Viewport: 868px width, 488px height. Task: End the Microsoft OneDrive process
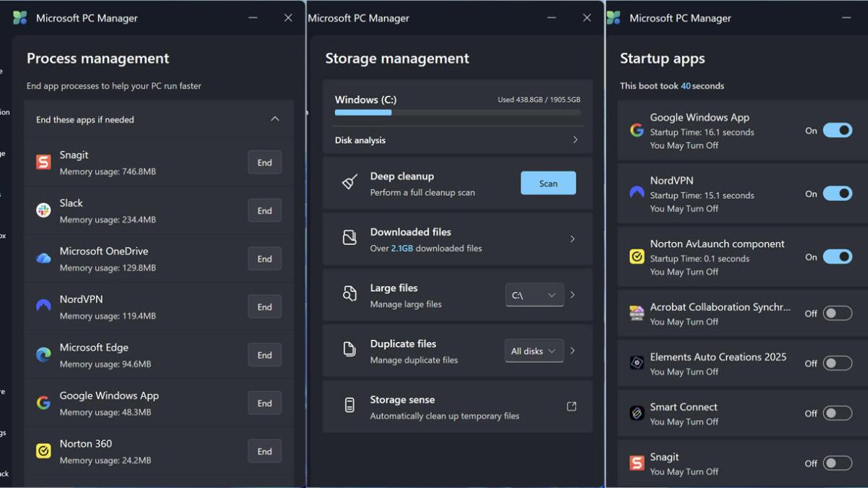click(265, 259)
